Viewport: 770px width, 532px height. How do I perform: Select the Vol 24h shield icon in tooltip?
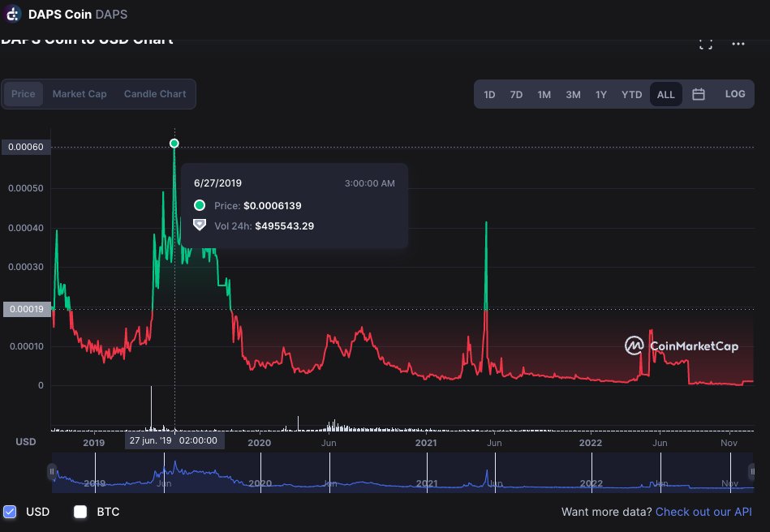[199, 225]
